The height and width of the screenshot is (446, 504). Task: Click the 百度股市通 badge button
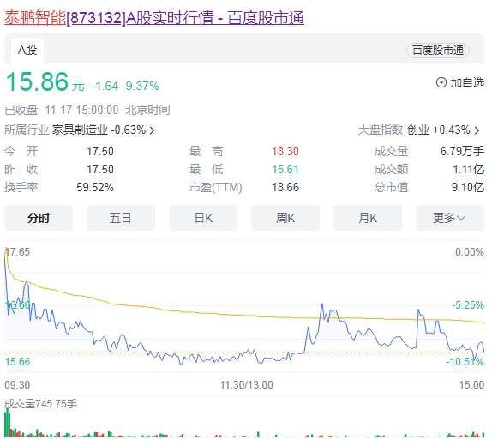(x=438, y=51)
